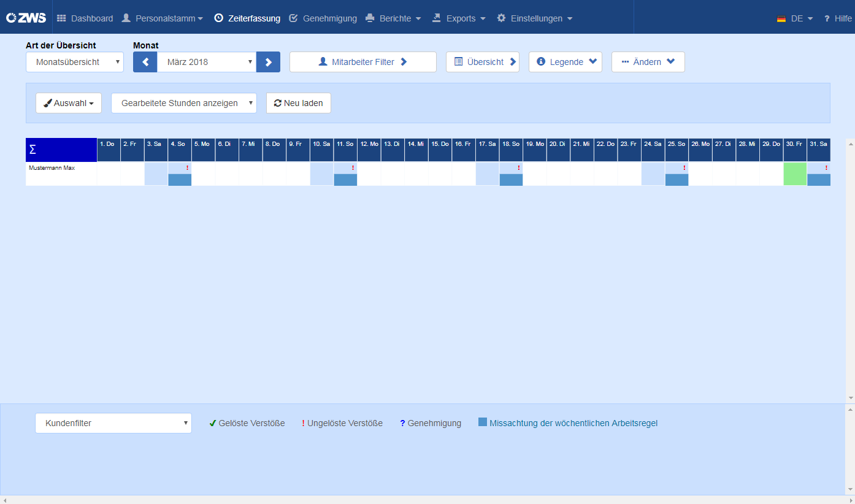Click blue weekly rule block on 11. So
Image resolution: width=855 pixels, height=504 pixels.
click(345, 180)
